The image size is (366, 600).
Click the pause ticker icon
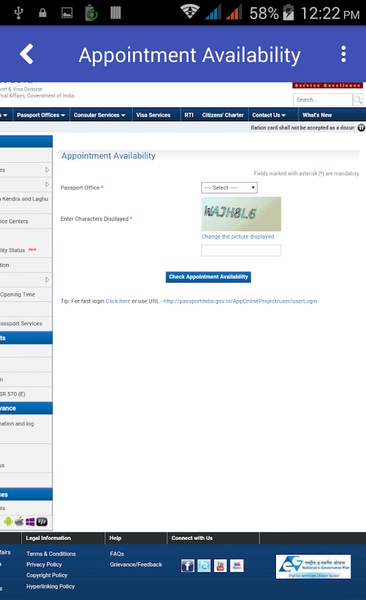click(x=361, y=127)
